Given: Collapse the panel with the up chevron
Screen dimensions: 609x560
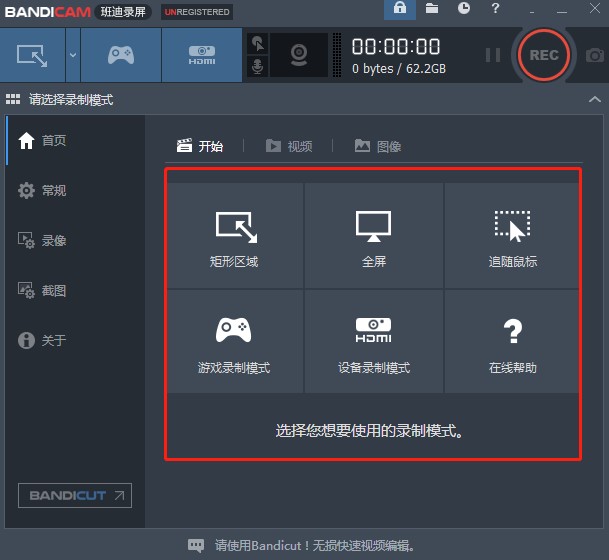Looking at the screenshot, I should click(595, 99).
